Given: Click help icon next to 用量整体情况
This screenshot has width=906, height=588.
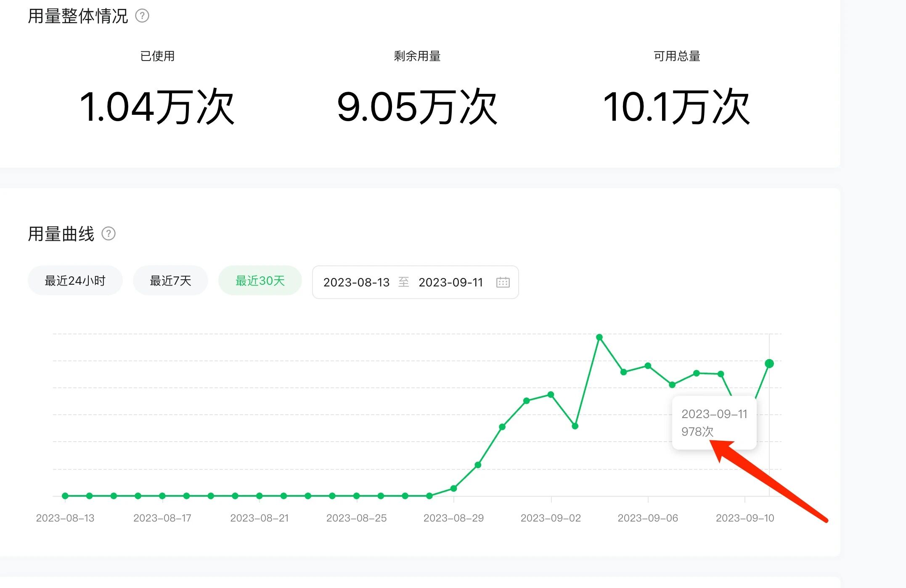Looking at the screenshot, I should 142,16.
